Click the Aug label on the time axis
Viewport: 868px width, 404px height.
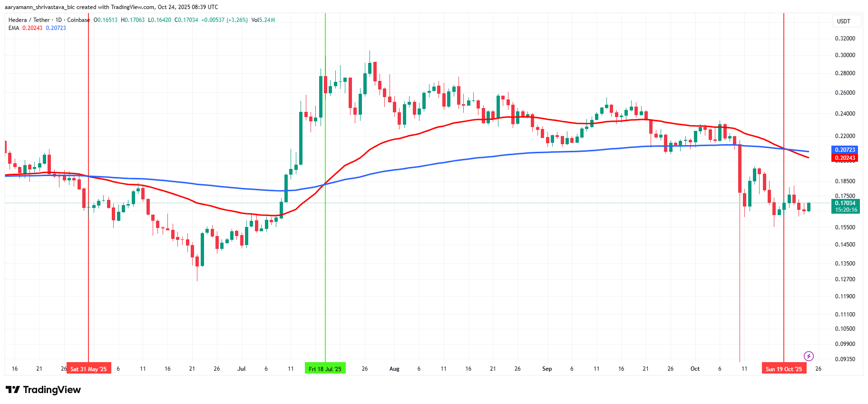[394, 369]
